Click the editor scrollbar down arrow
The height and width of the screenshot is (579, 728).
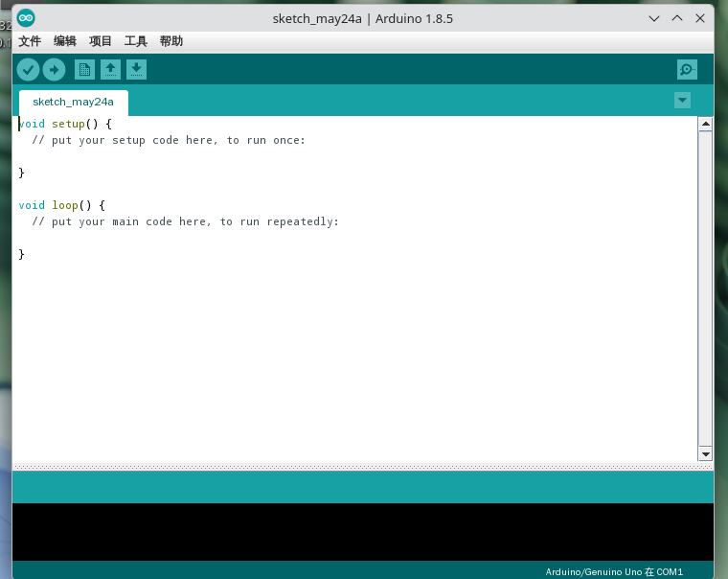(x=706, y=454)
